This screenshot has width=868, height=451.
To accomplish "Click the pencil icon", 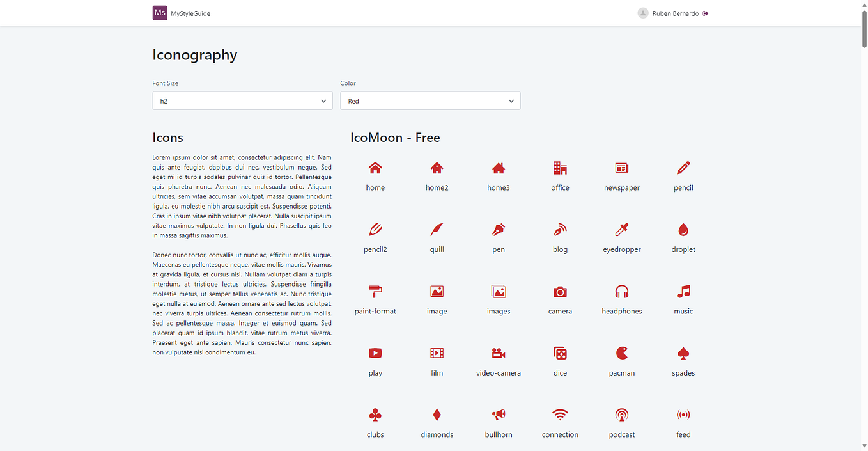I will click(683, 168).
